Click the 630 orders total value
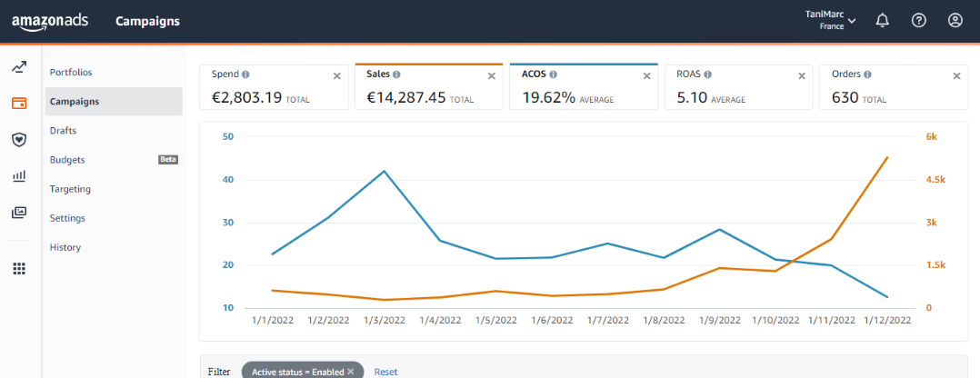 845,98
